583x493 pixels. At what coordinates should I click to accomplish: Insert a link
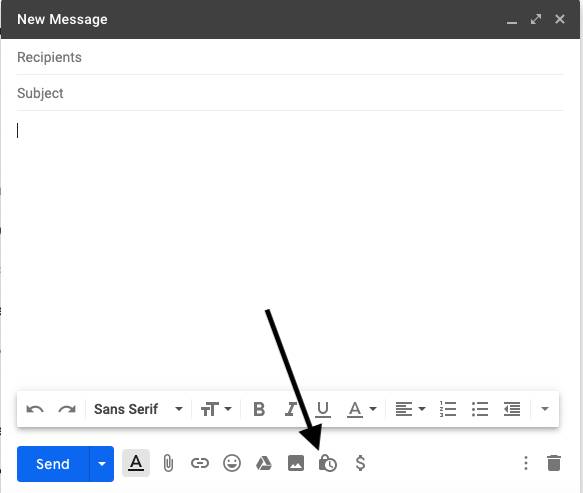[x=200, y=463]
